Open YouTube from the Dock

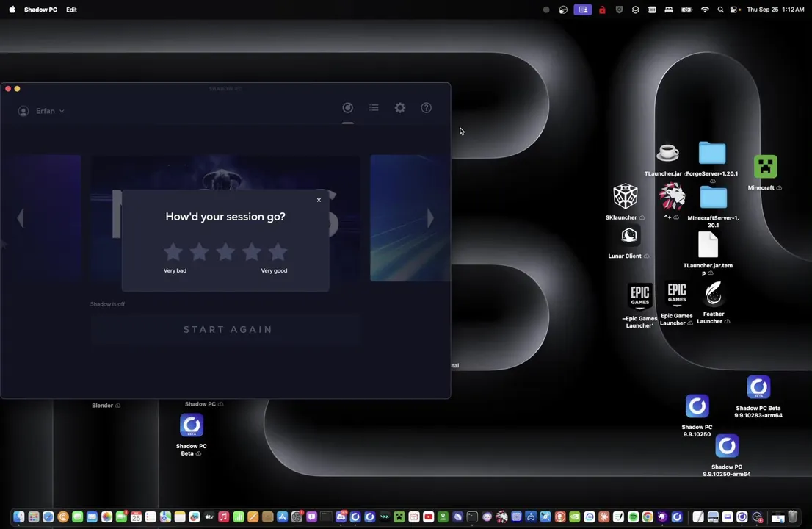[x=428, y=517]
